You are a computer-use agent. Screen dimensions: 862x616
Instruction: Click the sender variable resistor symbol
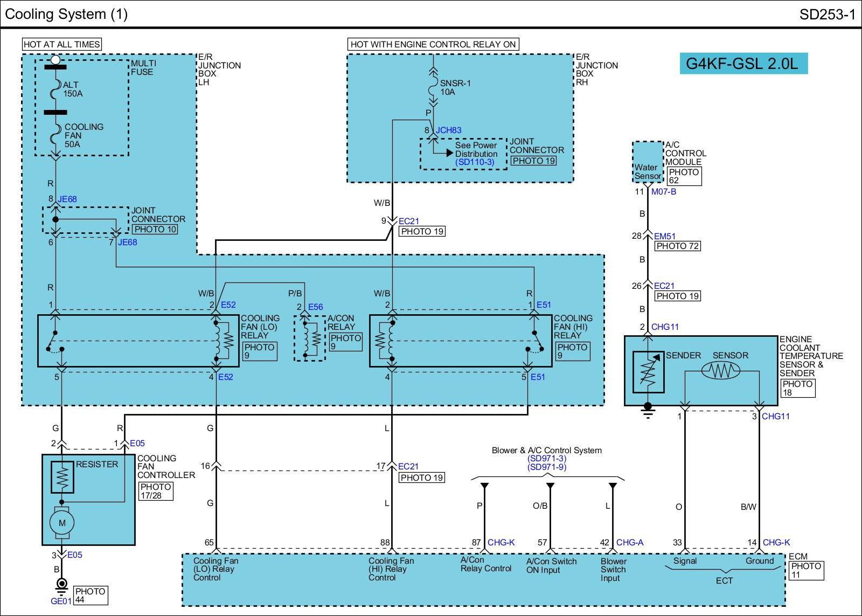click(648, 372)
